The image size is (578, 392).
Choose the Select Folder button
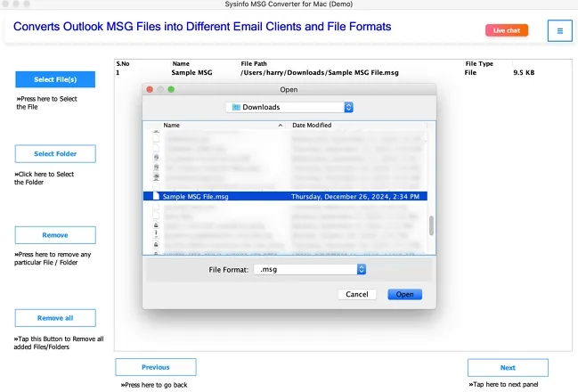(x=55, y=154)
